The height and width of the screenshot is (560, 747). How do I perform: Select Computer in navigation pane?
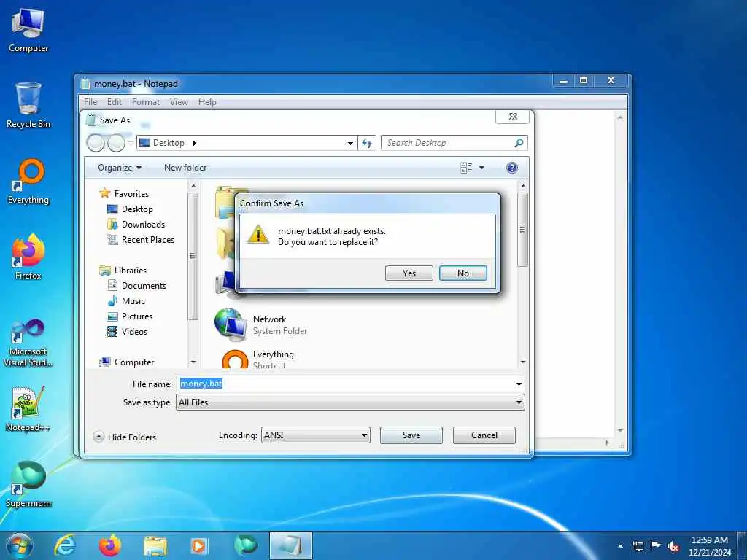tap(127, 362)
